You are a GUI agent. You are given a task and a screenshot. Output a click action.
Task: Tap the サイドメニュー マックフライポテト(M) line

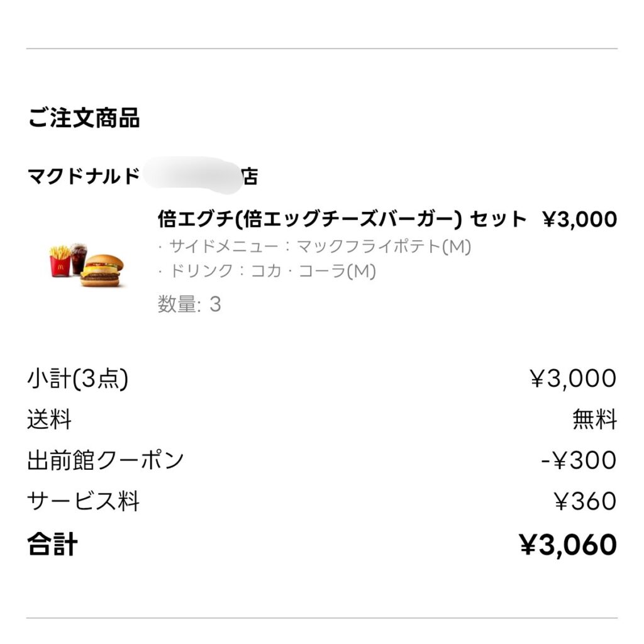[x=314, y=247]
